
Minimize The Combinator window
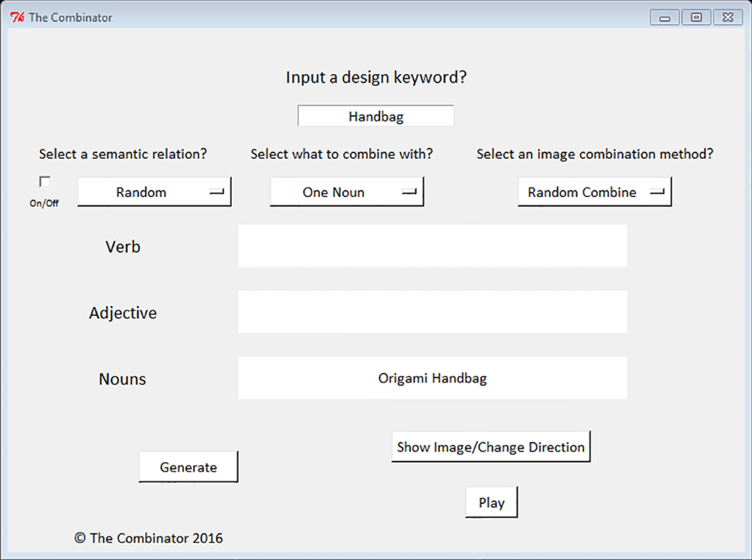click(x=664, y=18)
